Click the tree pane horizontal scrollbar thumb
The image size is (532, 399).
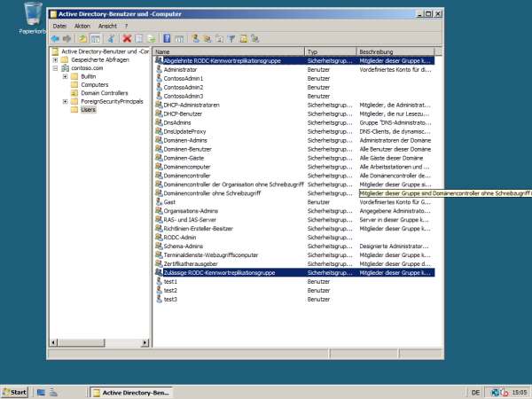click(81, 342)
